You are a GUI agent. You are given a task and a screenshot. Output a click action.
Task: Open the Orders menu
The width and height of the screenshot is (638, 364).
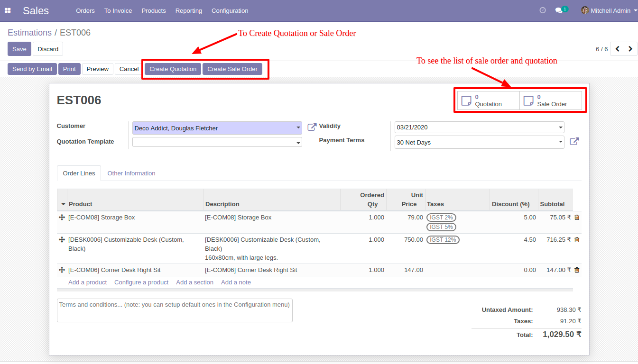tap(85, 10)
